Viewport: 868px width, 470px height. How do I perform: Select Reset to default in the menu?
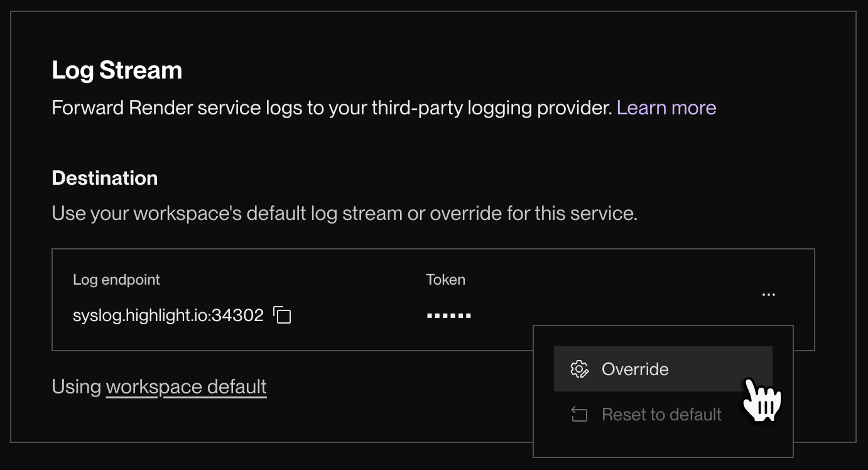(x=661, y=414)
